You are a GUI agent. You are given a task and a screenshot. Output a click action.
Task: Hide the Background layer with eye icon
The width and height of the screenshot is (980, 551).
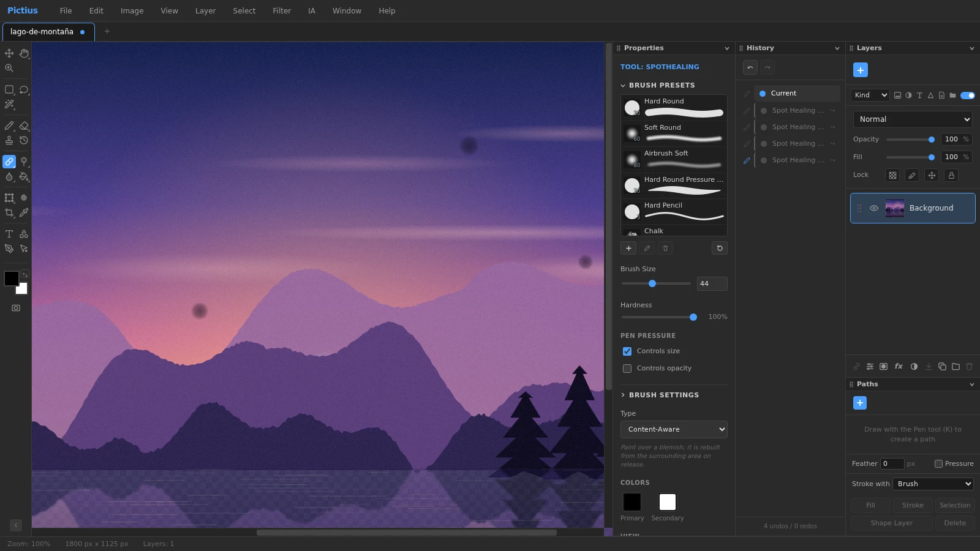tap(874, 208)
